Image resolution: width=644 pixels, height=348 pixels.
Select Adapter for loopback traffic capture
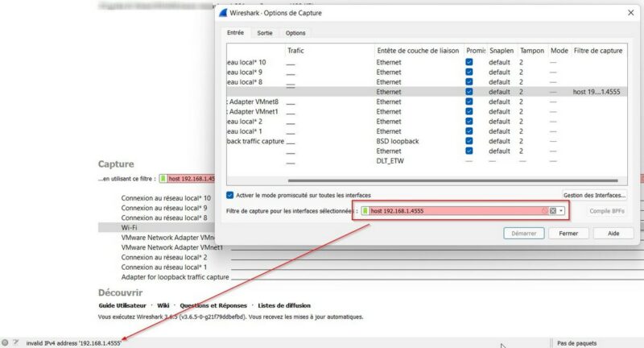pyautogui.click(x=175, y=277)
